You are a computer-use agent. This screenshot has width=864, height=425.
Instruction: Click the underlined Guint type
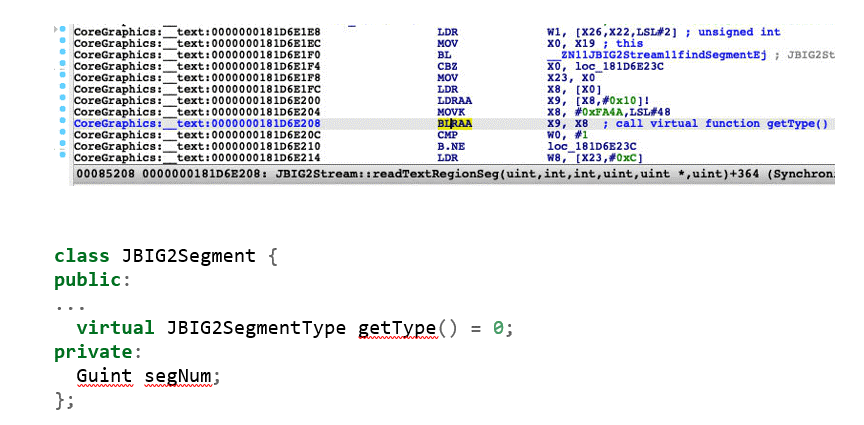[104, 377]
